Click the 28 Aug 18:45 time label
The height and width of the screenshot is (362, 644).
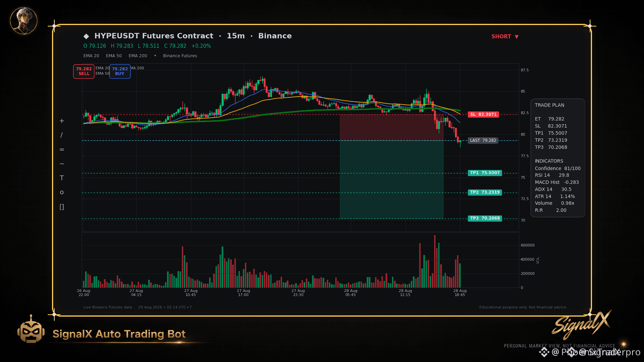click(x=460, y=293)
